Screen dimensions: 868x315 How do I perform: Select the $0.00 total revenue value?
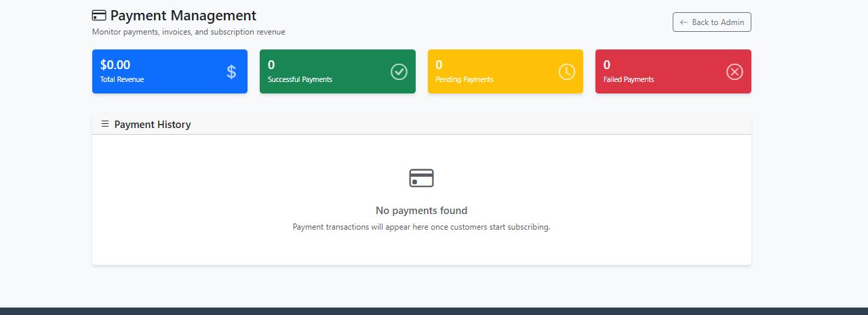(115, 65)
